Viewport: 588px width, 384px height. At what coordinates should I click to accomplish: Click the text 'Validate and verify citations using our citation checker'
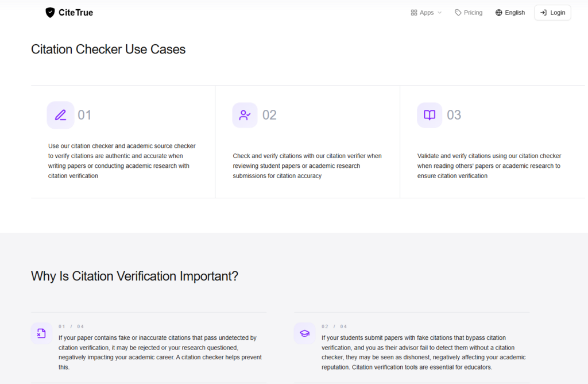click(489, 156)
